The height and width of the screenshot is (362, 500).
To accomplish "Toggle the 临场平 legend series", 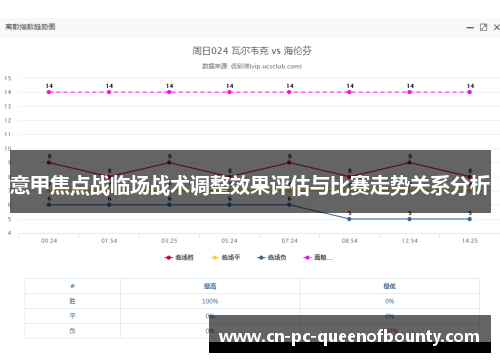I will click(x=225, y=257).
